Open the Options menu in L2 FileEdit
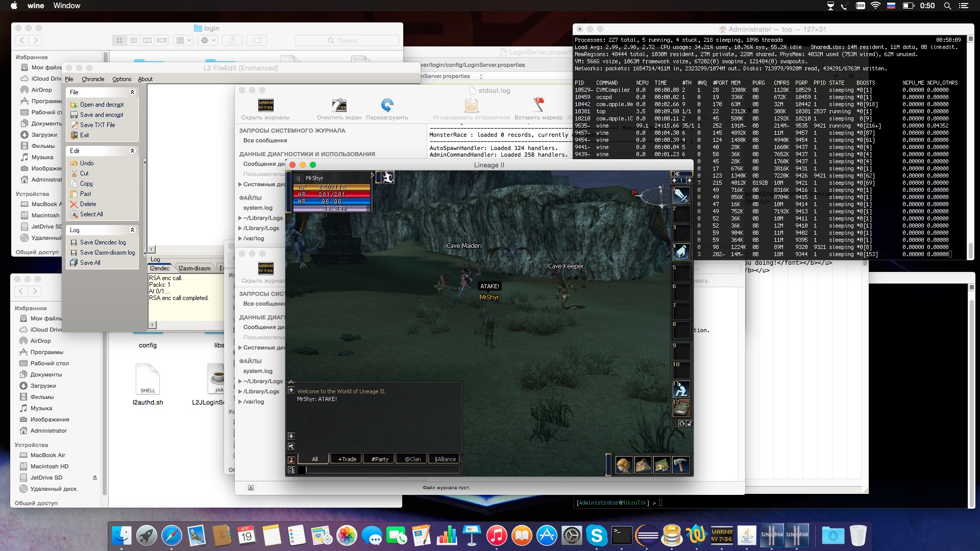The height and width of the screenshot is (551, 980). coord(121,79)
